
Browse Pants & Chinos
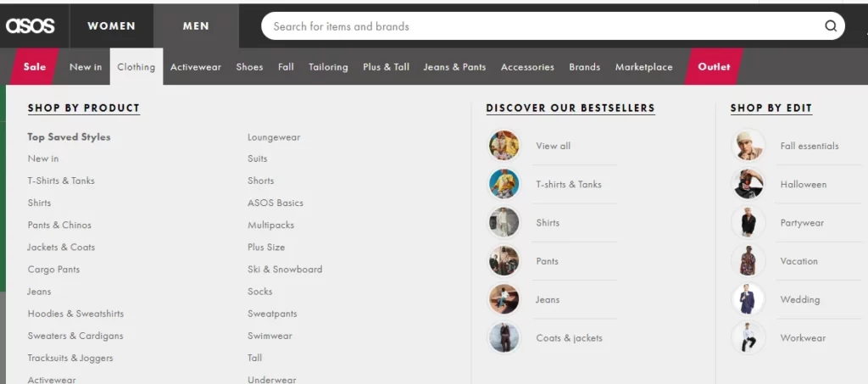point(59,225)
